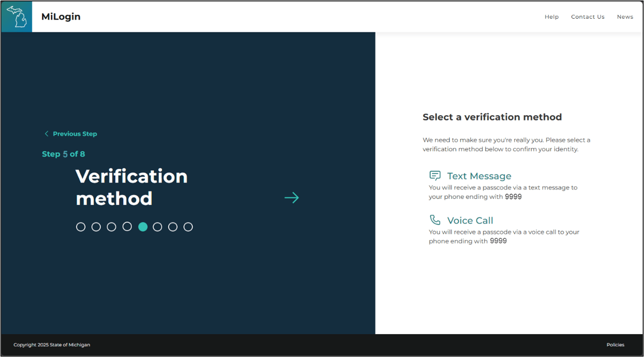Screen dimensions: 644x357
Task: Select the Voice Call verification option
Action: point(471,220)
